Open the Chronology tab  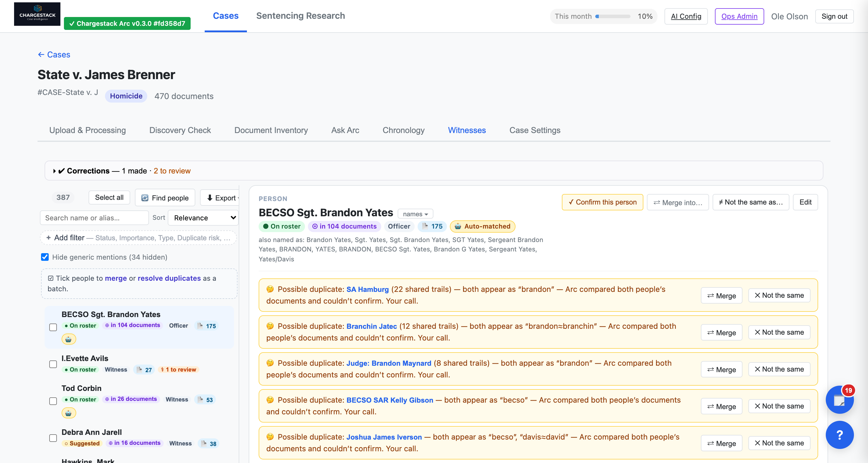(x=403, y=130)
